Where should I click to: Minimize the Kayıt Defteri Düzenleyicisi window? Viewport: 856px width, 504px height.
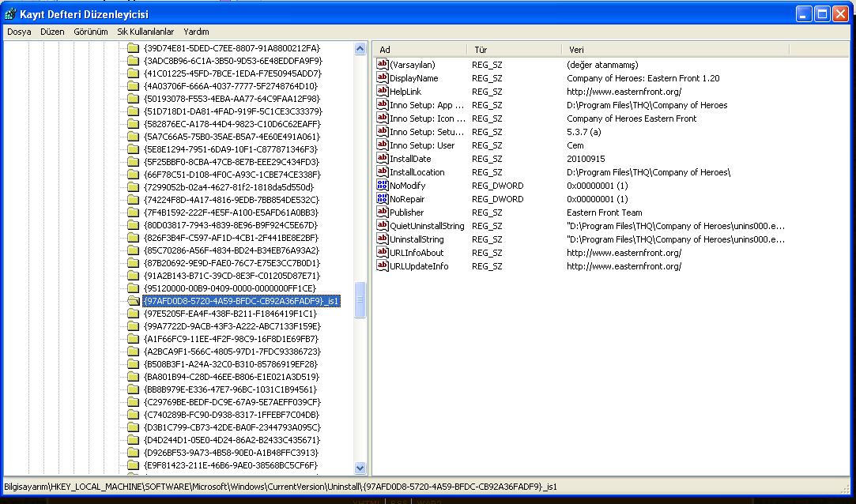coord(804,13)
